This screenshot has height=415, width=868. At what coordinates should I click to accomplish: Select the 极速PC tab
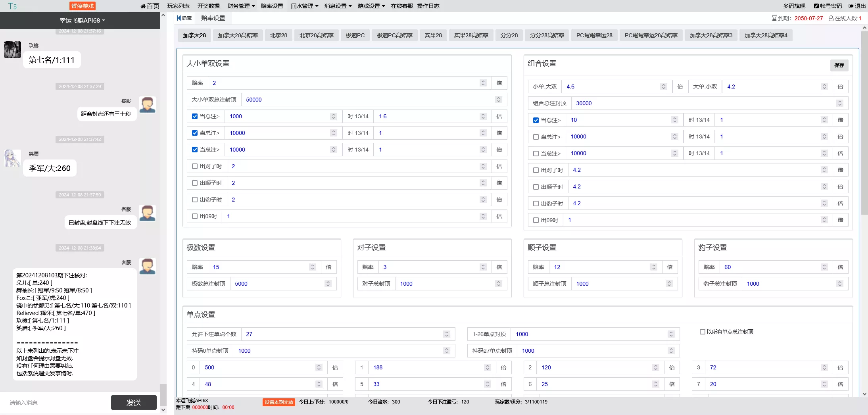click(355, 35)
